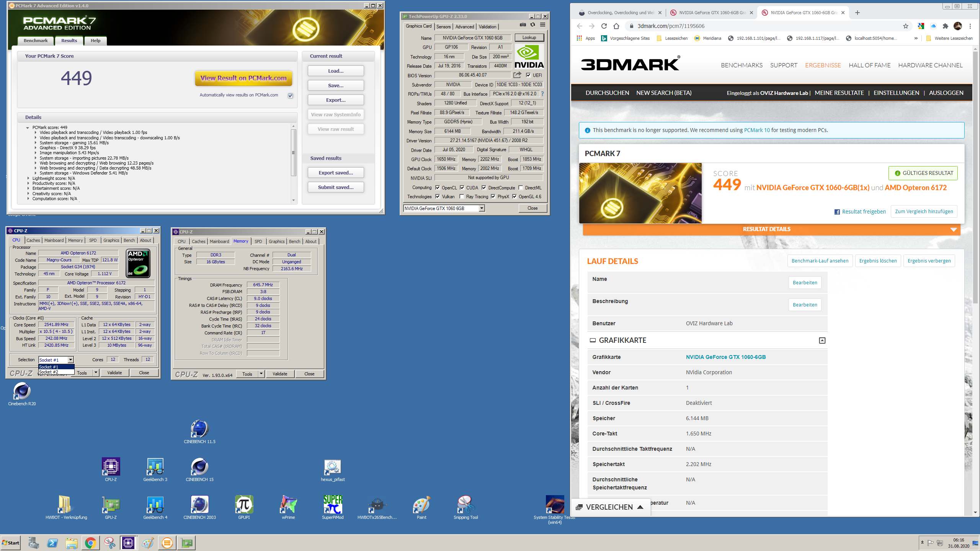Screen dimensions: 980x551
Task: Click the Windows Start button
Action: pos(11,543)
